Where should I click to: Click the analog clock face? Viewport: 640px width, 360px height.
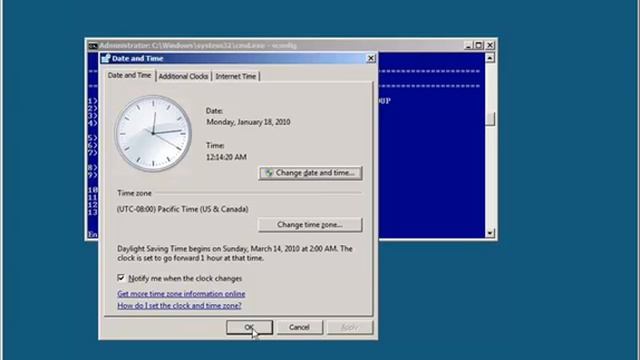pos(153,133)
